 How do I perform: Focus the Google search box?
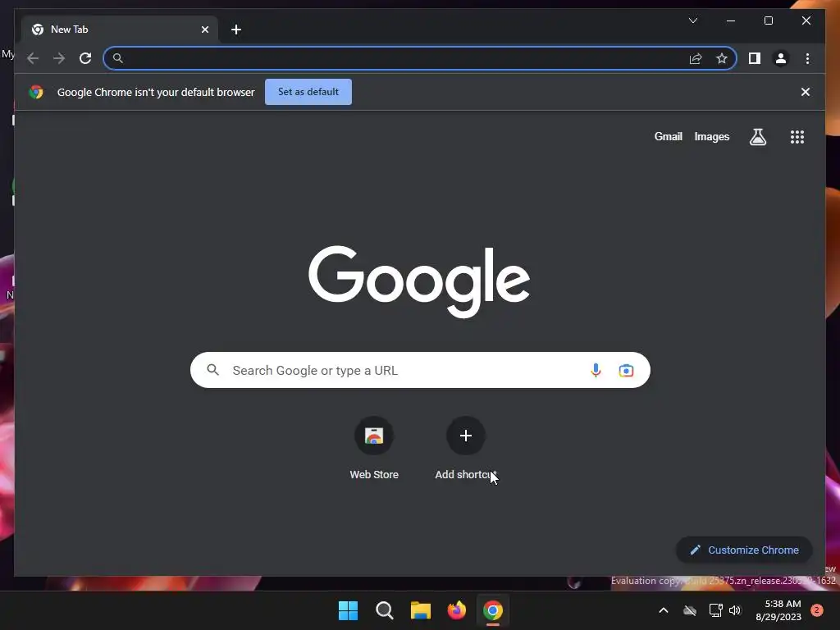click(420, 370)
